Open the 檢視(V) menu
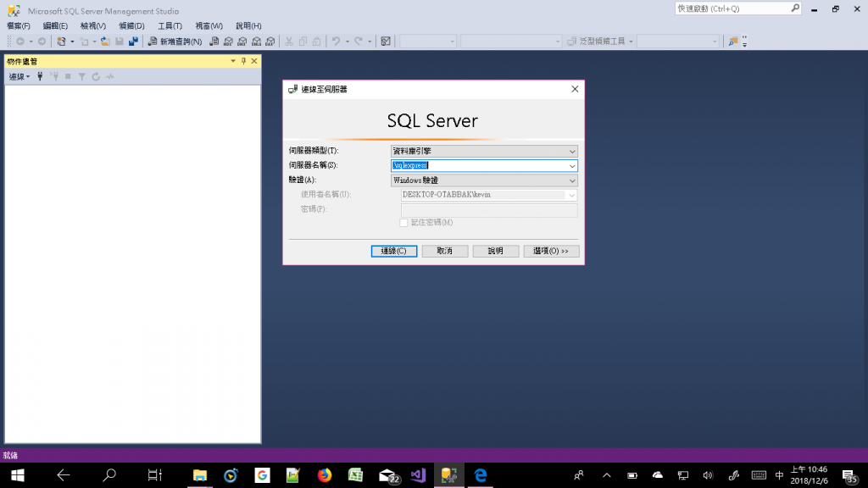The height and width of the screenshot is (488, 868). [x=93, y=26]
